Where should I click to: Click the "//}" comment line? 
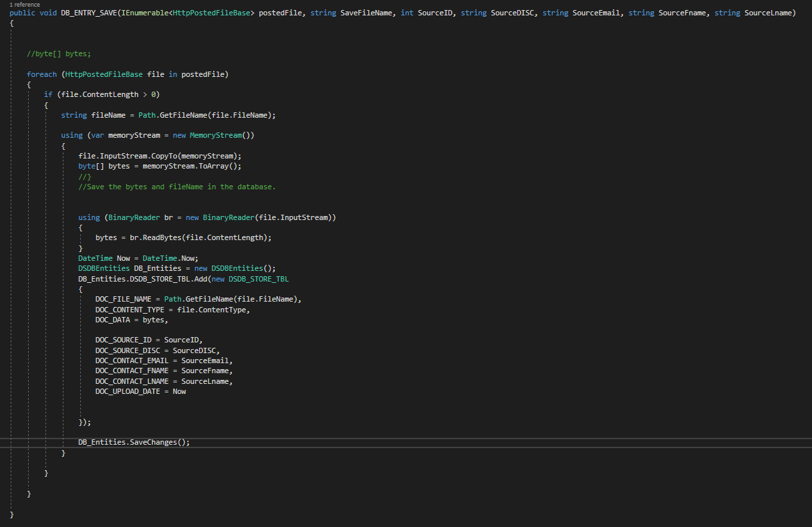[84, 177]
